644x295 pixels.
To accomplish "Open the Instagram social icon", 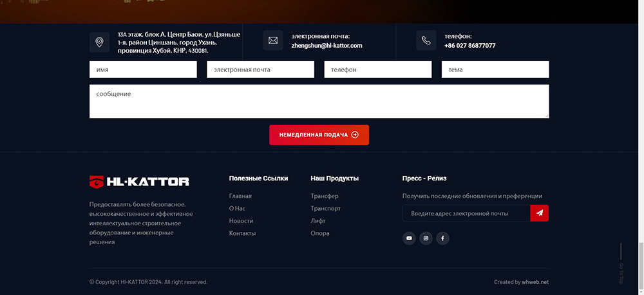I will (x=426, y=238).
